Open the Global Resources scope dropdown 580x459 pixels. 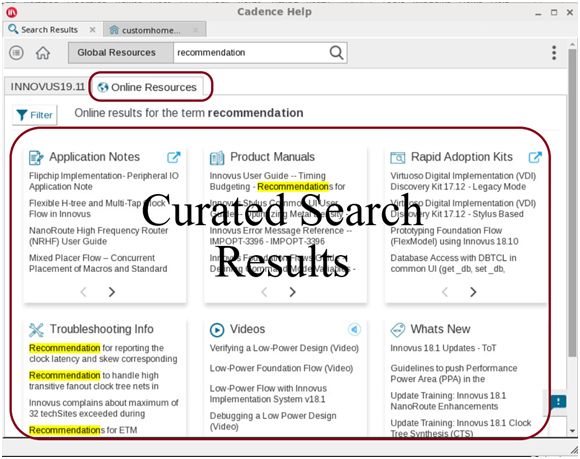coord(121,53)
